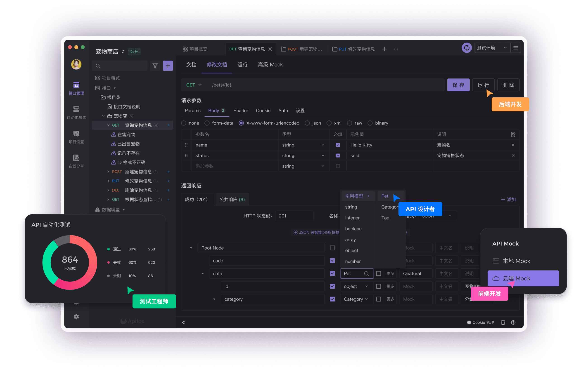Select the 自动化测试 sidebar icon
The image size is (588, 372).
76,112
